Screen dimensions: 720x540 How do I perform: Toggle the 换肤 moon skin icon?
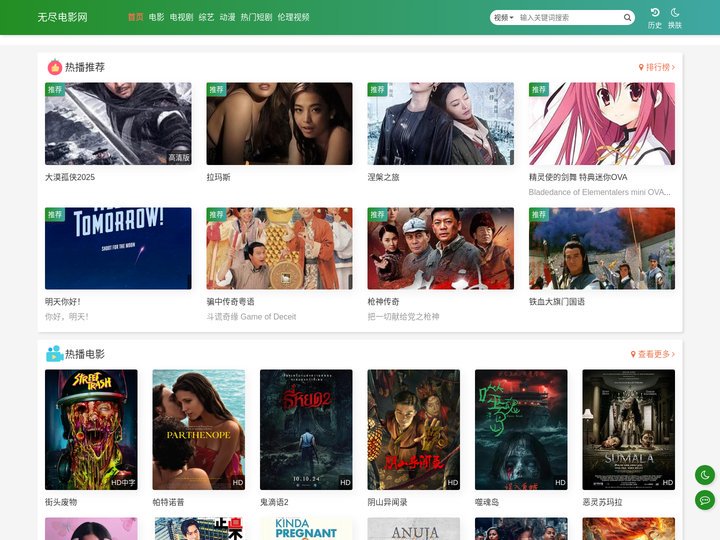pyautogui.click(x=675, y=12)
